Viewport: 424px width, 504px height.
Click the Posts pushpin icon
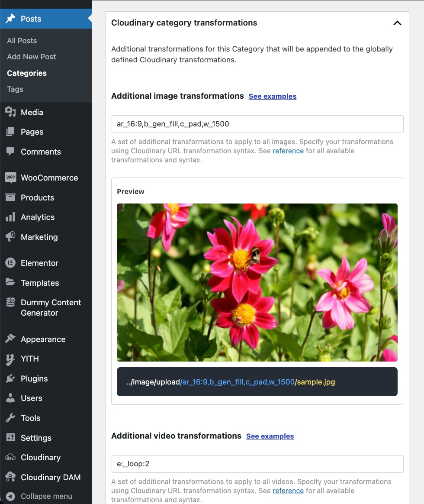click(x=10, y=19)
